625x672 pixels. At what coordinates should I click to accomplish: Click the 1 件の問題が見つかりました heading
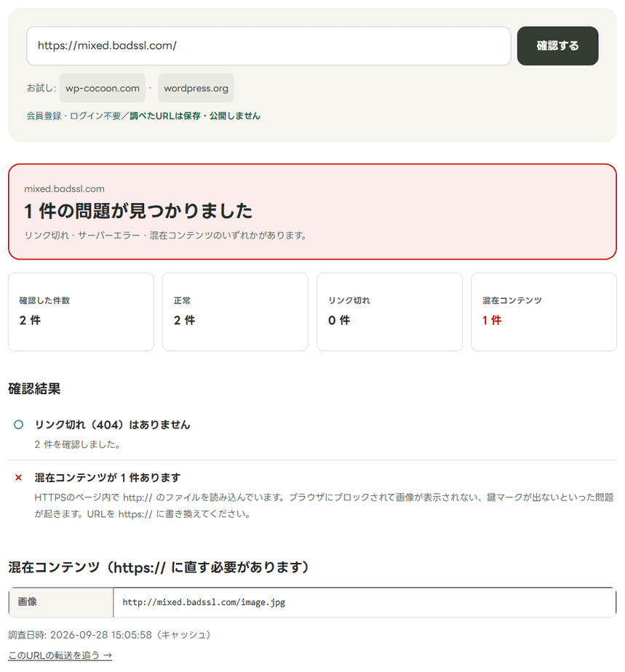coord(138,212)
